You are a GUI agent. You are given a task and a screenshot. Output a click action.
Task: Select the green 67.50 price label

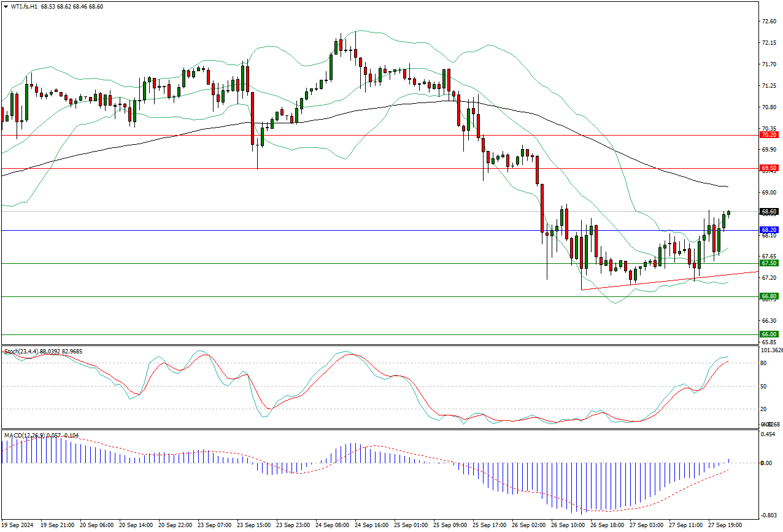(x=769, y=263)
